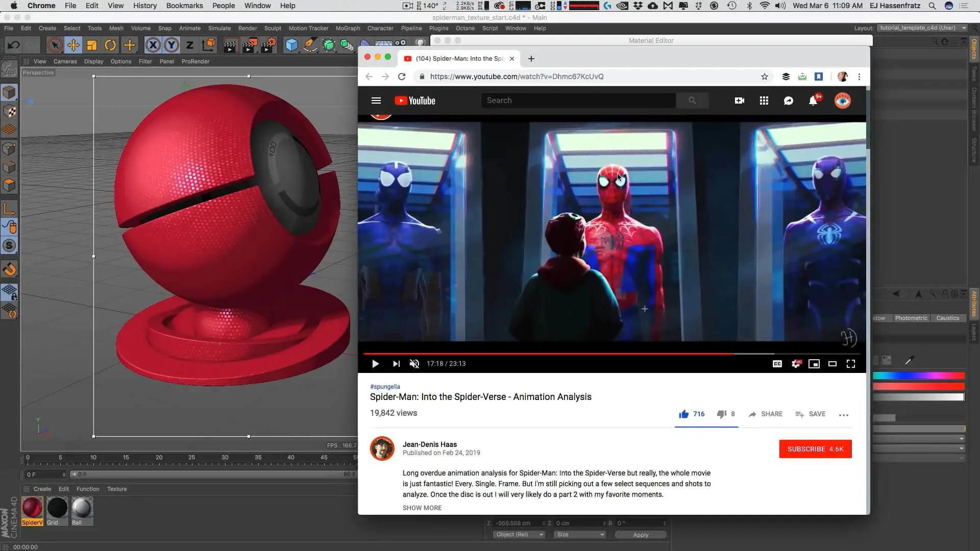Open the Octane menu

tap(465, 28)
